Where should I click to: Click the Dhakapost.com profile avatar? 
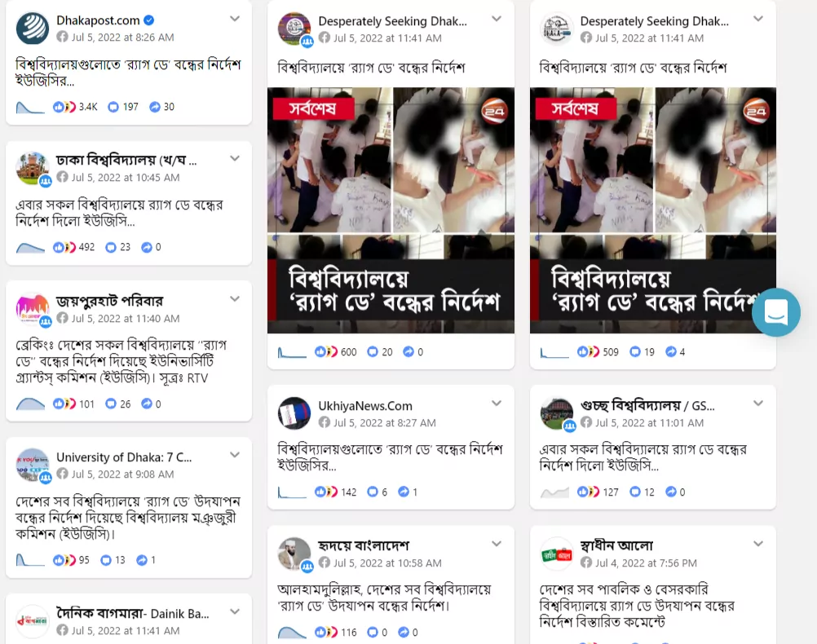pyautogui.click(x=33, y=29)
